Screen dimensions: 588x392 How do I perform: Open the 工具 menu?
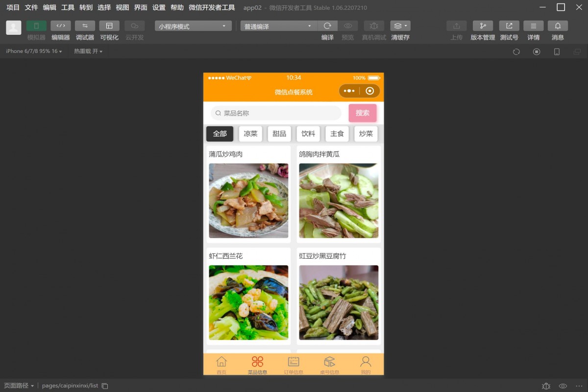[68, 7]
